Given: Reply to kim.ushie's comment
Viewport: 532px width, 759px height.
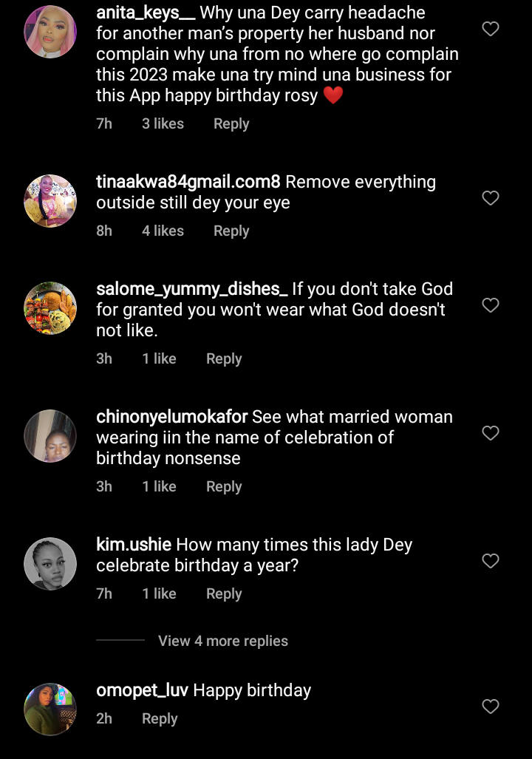Looking at the screenshot, I should tap(223, 593).
